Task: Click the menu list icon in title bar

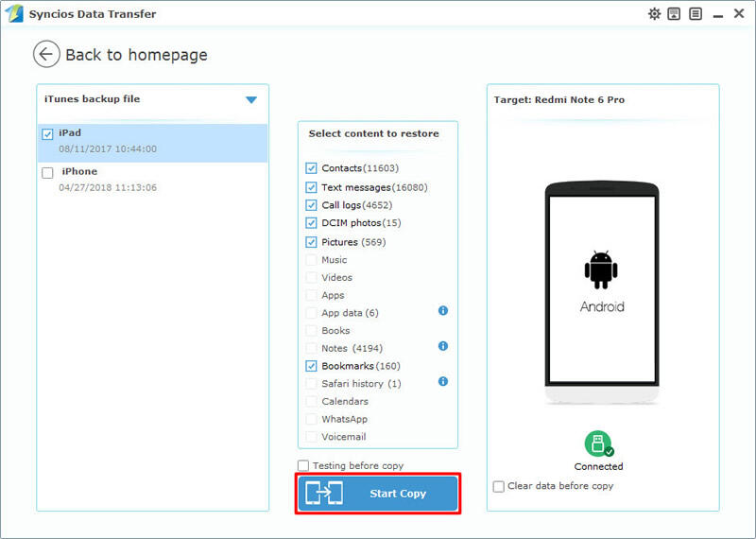Action: 696,14
